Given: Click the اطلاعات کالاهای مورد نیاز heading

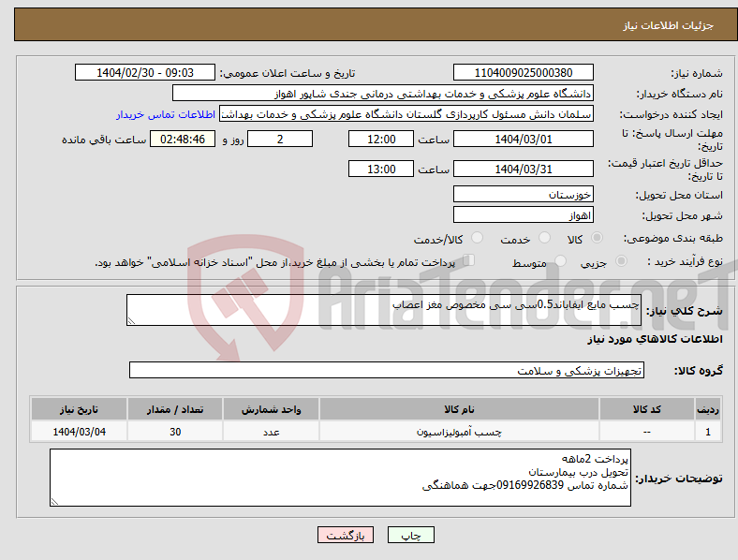Looking at the screenshot, I should tap(655, 339).
